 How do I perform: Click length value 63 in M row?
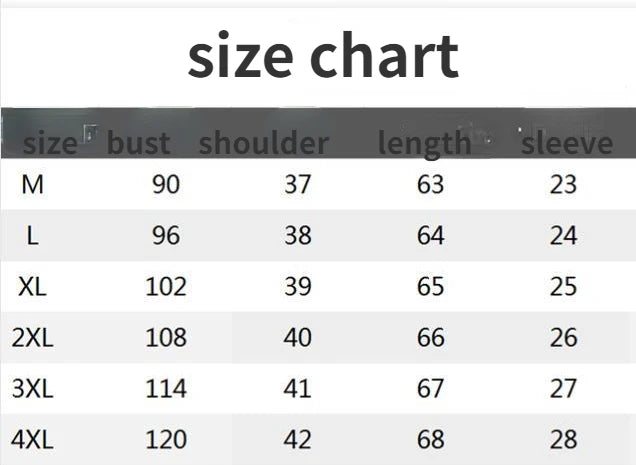click(430, 185)
